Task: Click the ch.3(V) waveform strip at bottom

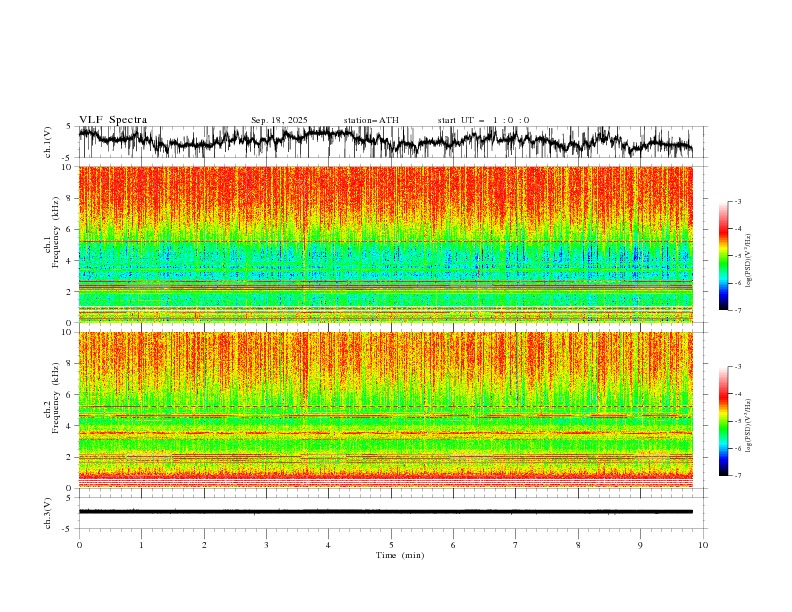Action: [x=385, y=512]
